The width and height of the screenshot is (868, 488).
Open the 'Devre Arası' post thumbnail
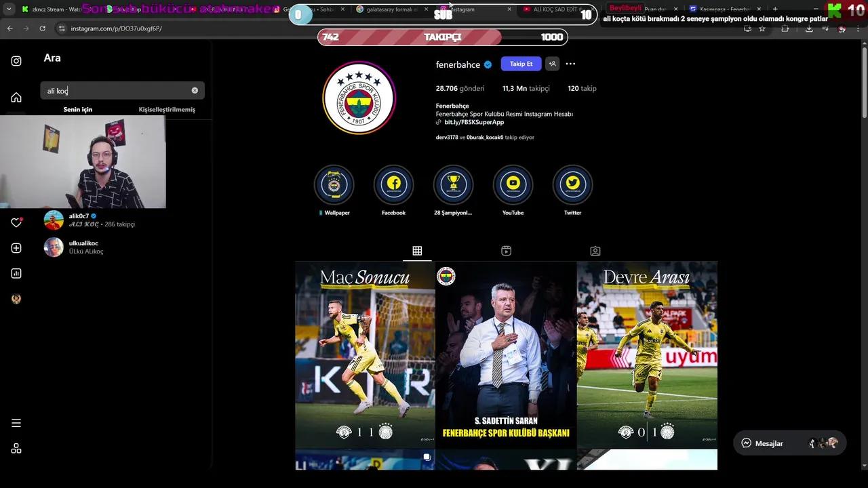[647, 355]
